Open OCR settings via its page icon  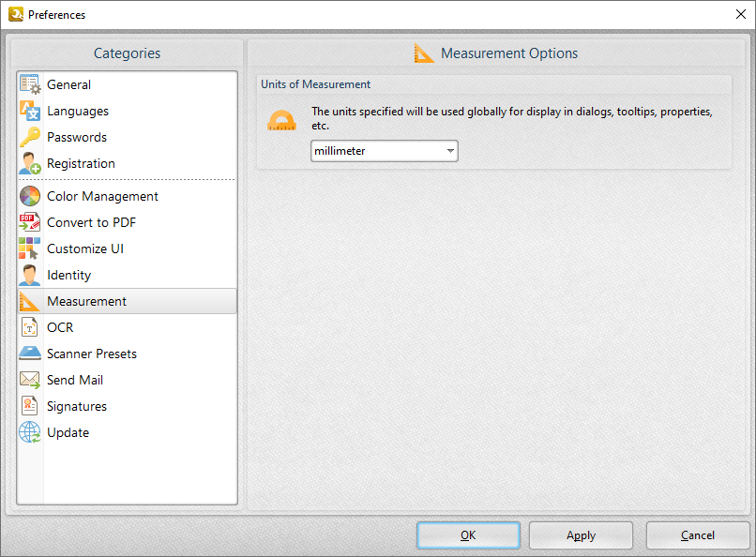click(29, 327)
